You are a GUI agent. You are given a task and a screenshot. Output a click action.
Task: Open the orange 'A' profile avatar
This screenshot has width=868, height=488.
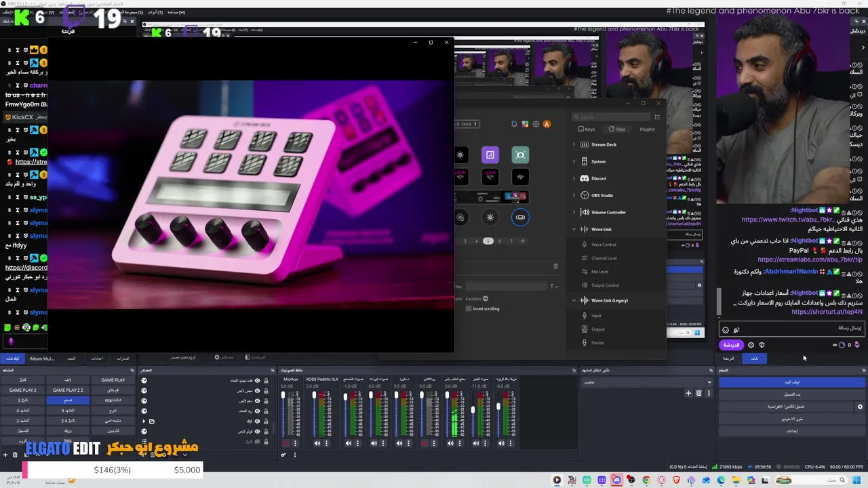pos(547,124)
